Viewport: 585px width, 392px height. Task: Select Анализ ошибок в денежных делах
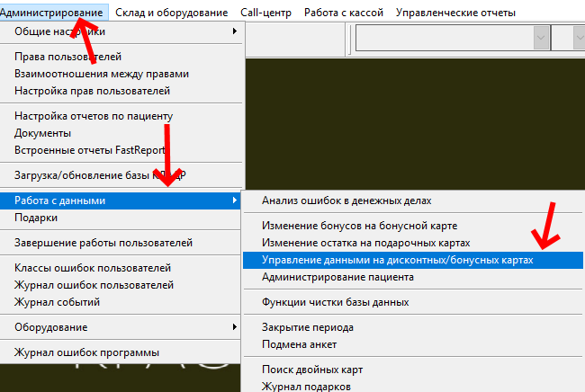coord(346,200)
